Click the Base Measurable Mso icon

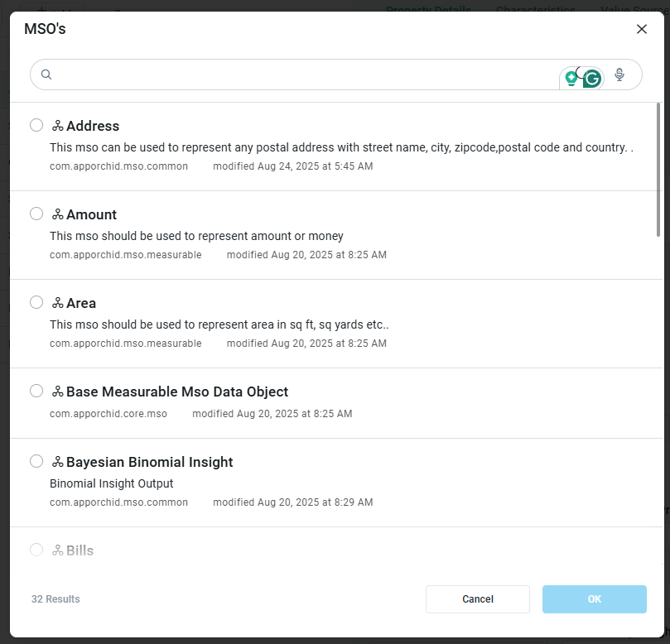tap(58, 392)
